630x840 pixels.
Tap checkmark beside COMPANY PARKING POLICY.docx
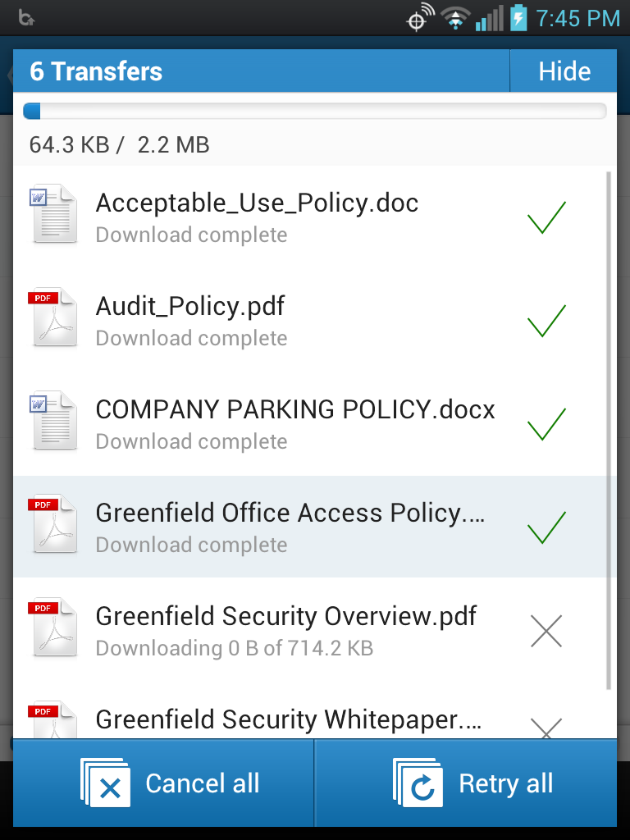click(x=546, y=424)
